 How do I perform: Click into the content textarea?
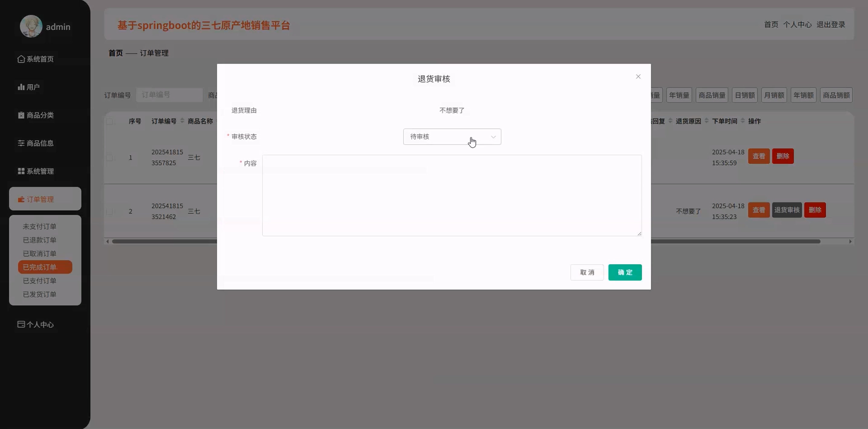(452, 195)
